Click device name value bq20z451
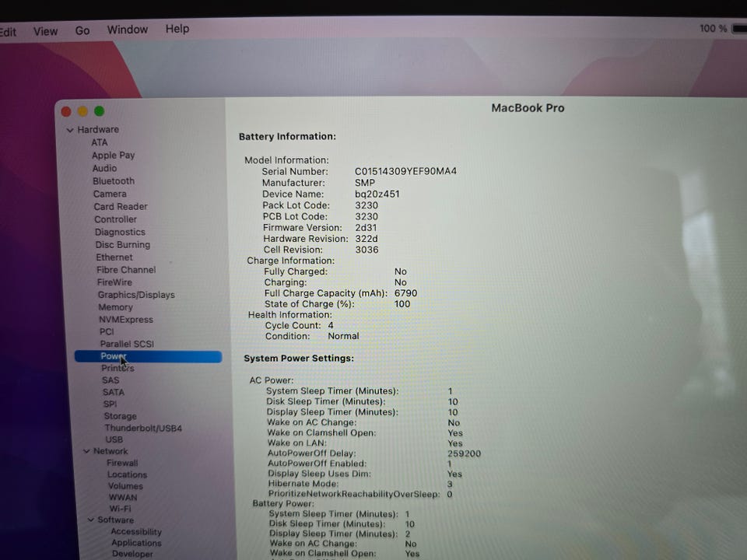Image resolution: width=747 pixels, height=560 pixels. [377, 194]
